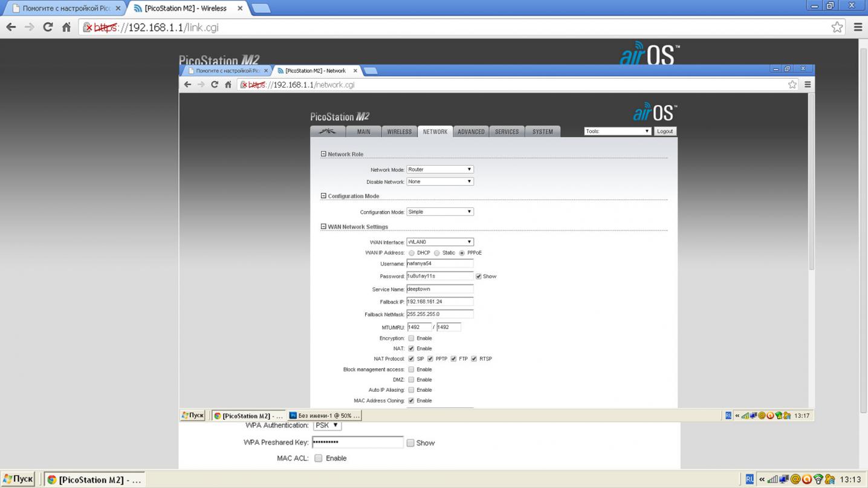Expand the WPA Authentication PSK dropdown
This screenshot has width=868, height=488.
327,426
